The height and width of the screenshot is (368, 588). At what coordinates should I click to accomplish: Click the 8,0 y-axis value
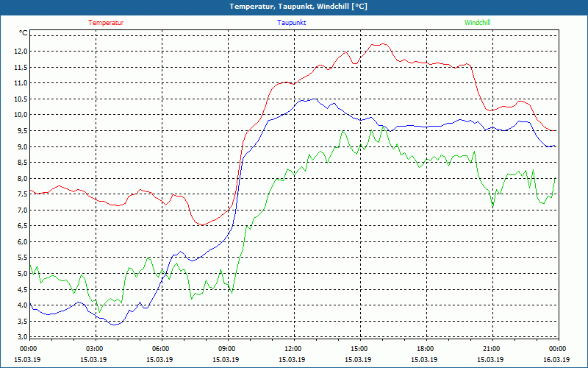click(22, 178)
